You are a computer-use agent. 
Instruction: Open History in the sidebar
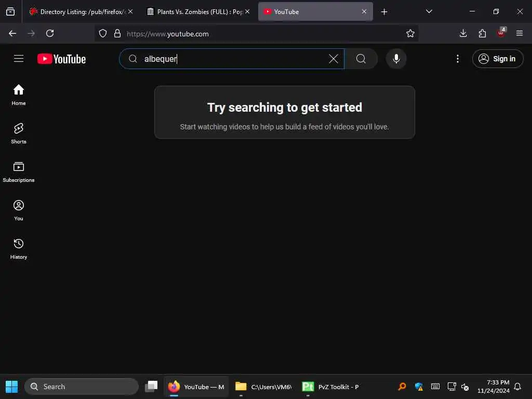point(19,249)
